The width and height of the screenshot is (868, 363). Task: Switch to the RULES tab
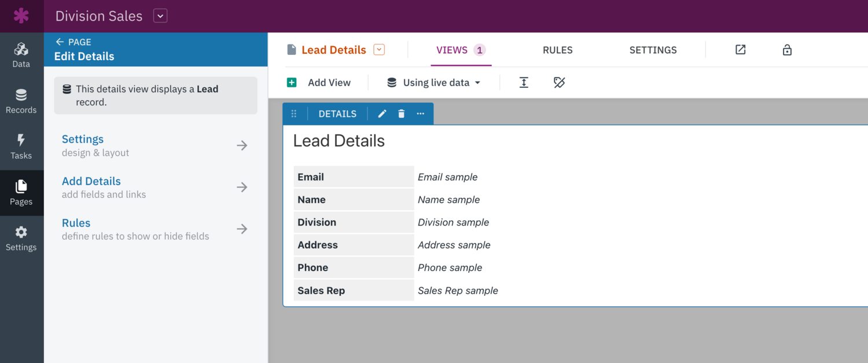(557, 50)
